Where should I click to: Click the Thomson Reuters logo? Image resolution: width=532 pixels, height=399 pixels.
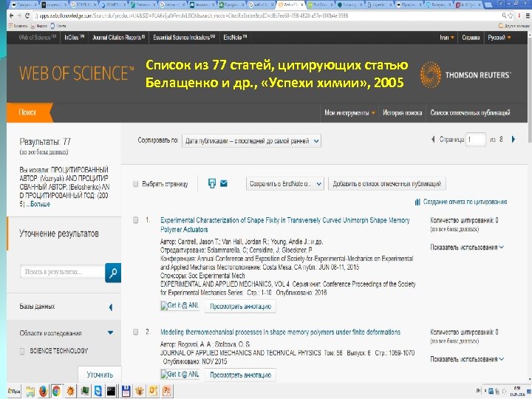[465, 75]
